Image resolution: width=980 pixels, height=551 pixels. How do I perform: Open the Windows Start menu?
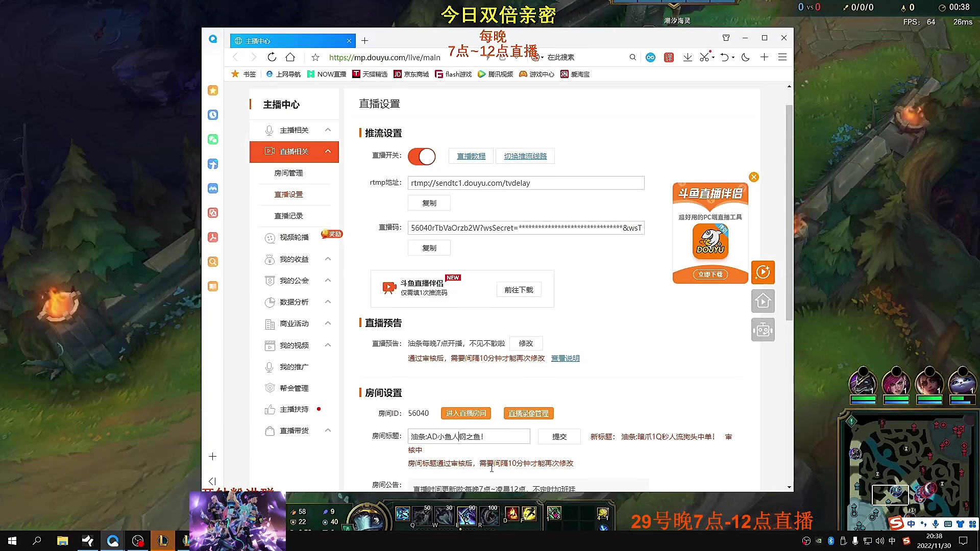pyautogui.click(x=12, y=541)
